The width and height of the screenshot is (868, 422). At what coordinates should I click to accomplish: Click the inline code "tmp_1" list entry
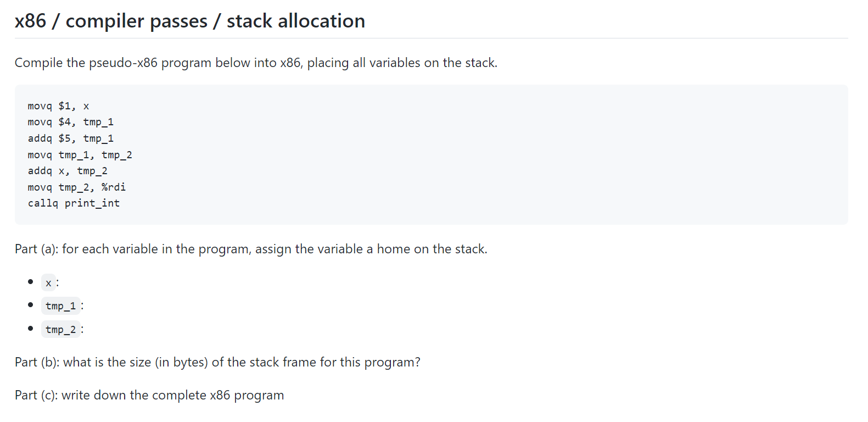click(x=61, y=306)
